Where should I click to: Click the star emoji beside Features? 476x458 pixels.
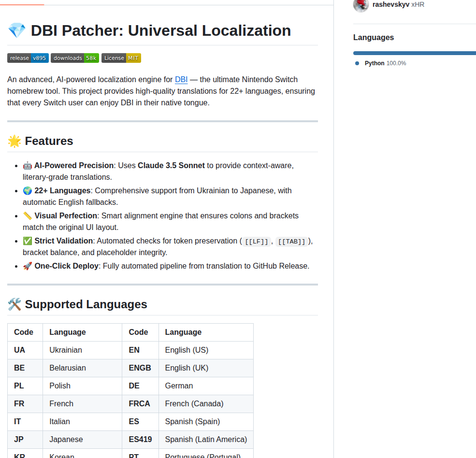pos(14,141)
